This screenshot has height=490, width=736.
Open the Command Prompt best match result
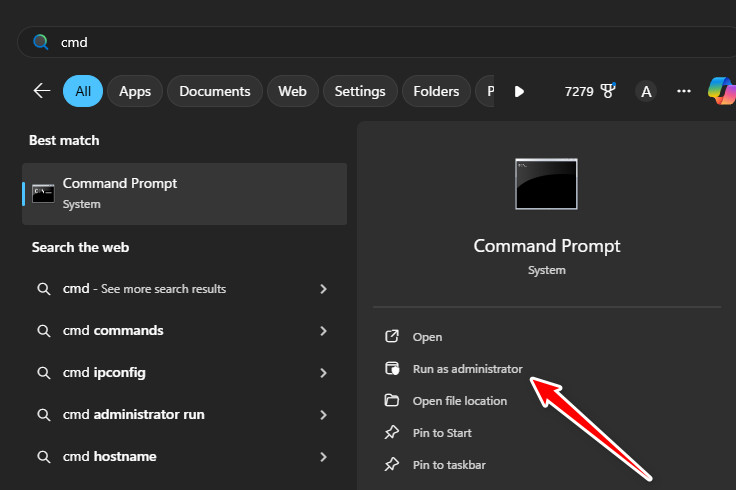coord(184,193)
